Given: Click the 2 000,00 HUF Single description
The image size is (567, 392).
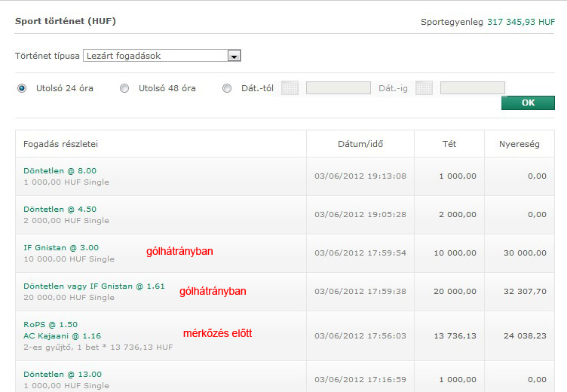Looking at the screenshot, I should 66,221.
